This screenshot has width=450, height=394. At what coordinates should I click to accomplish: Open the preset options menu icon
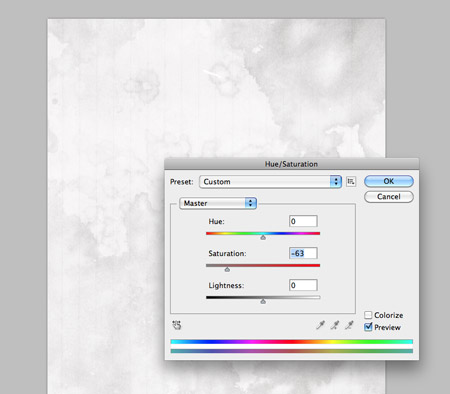pyautogui.click(x=351, y=181)
